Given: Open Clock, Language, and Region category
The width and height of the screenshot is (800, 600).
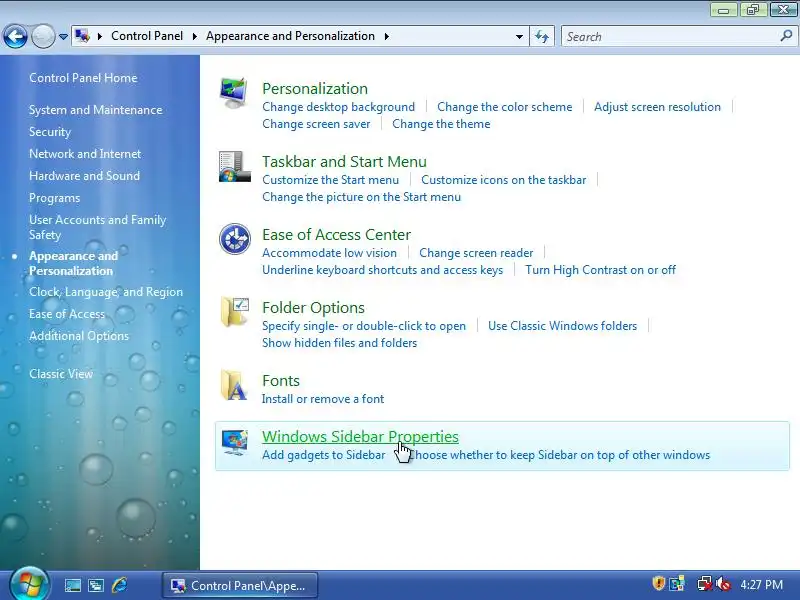Looking at the screenshot, I should (106, 292).
